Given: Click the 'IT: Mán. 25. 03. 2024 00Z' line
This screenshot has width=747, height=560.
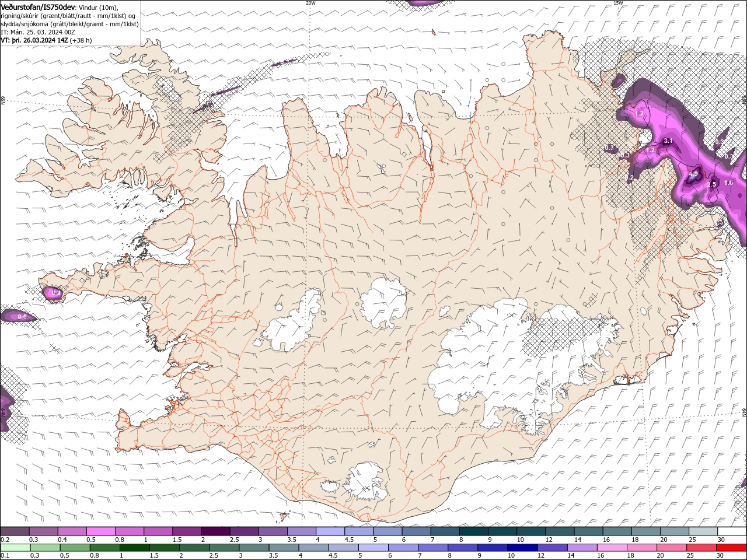Looking at the screenshot, I should (37, 32).
